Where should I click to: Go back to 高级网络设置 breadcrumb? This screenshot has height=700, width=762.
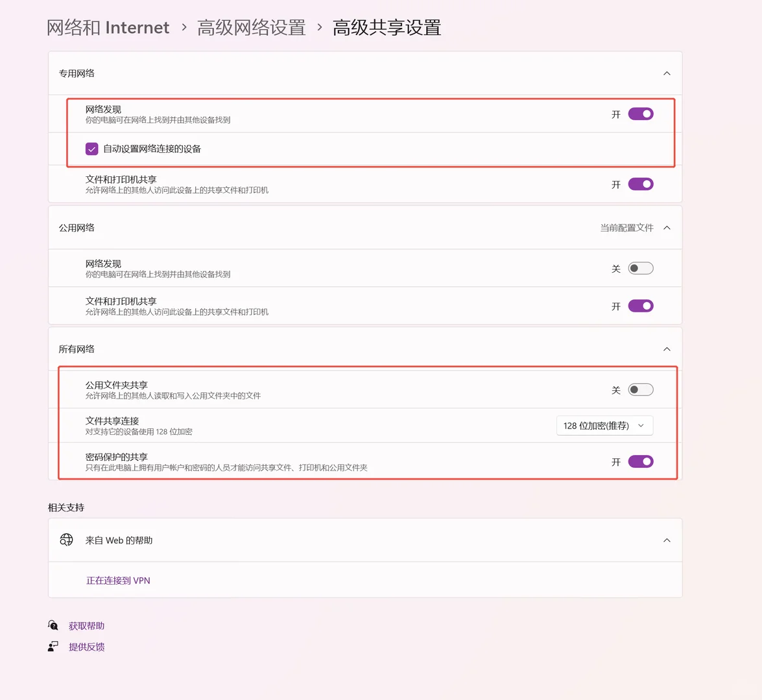(251, 27)
